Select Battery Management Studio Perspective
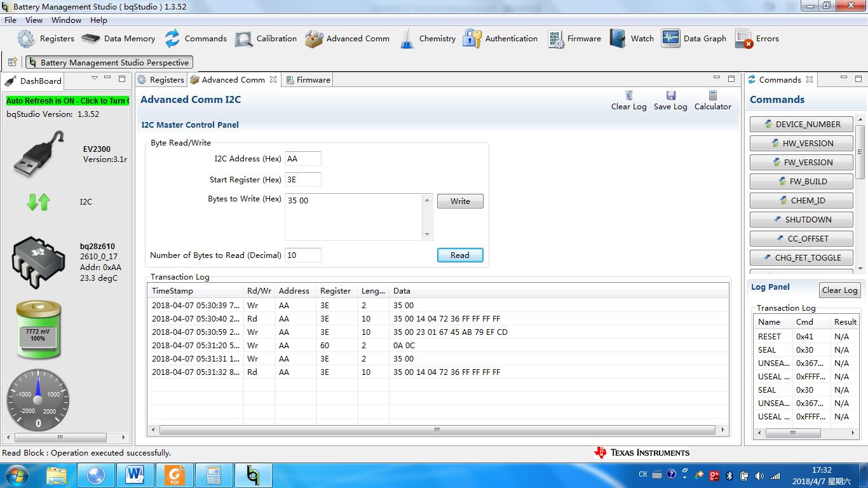This screenshot has width=868, height=488. tap(109, 62)
